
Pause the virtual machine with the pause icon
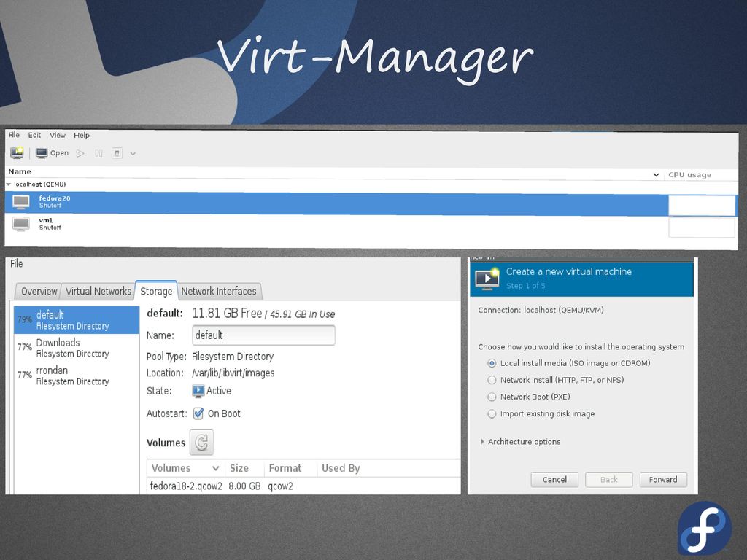(x=98, y=153)
